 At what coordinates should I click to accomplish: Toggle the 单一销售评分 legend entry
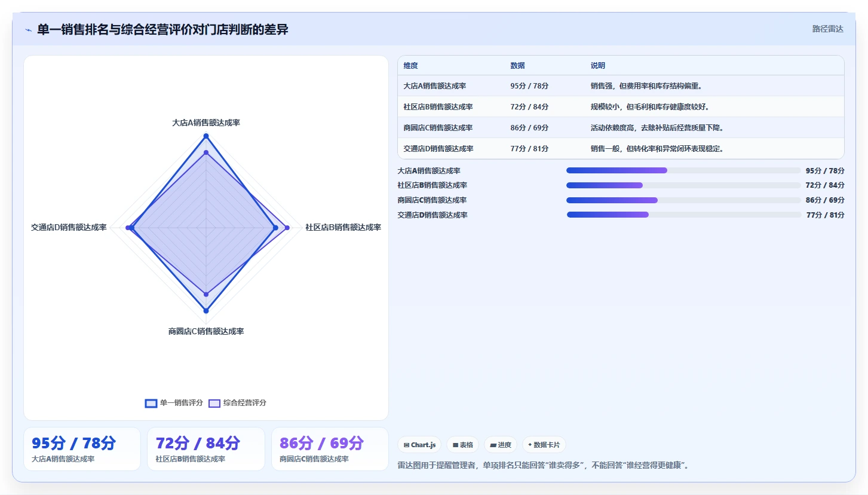point(174,403)
